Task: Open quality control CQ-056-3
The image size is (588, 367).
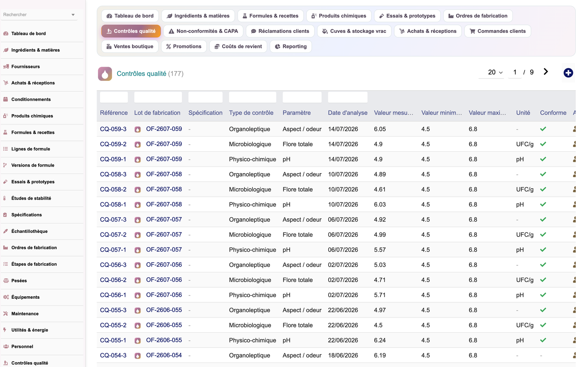Action: pos(113,265)
